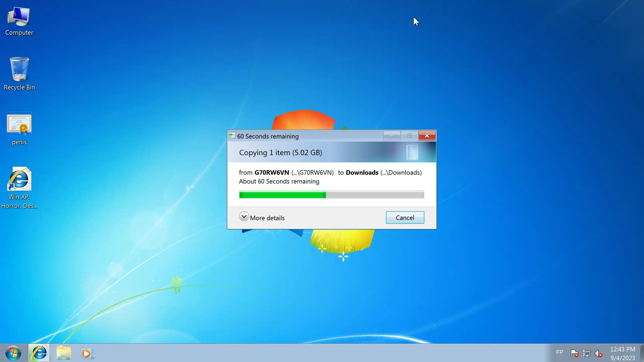Close the 60 Seconds remaining dialog
644x362 pixels.
427,136
